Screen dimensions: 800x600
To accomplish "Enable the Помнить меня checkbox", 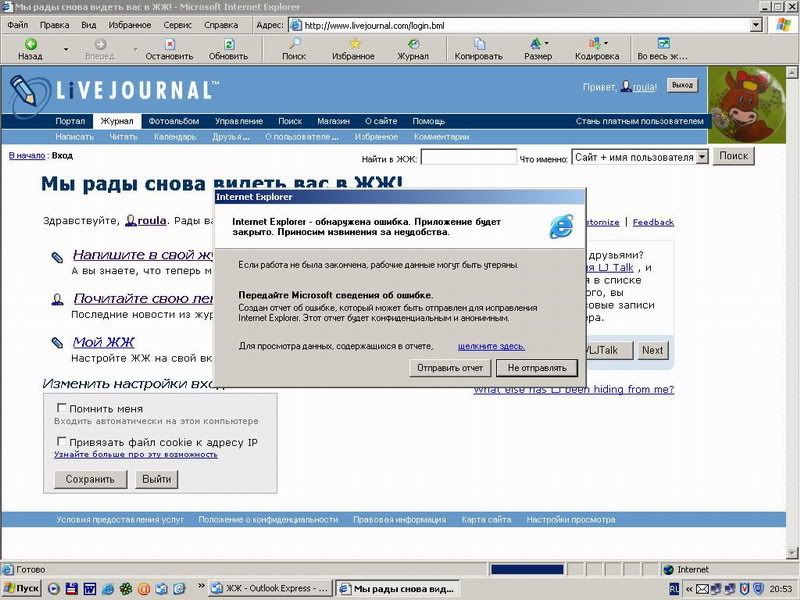I will click(61, 408).
